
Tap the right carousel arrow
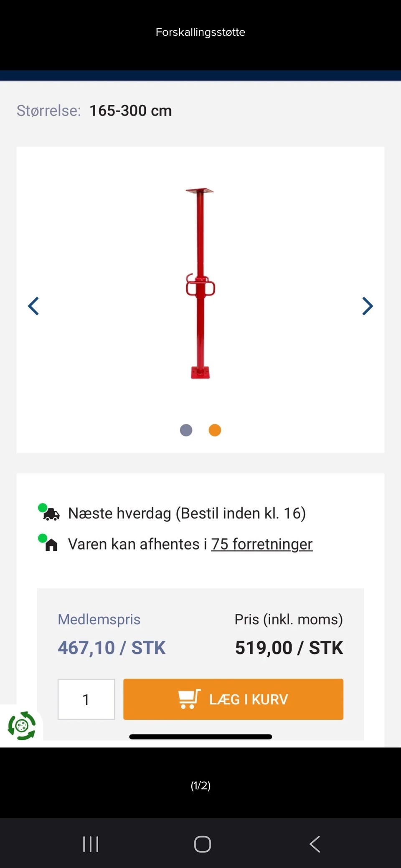point(367,306)
